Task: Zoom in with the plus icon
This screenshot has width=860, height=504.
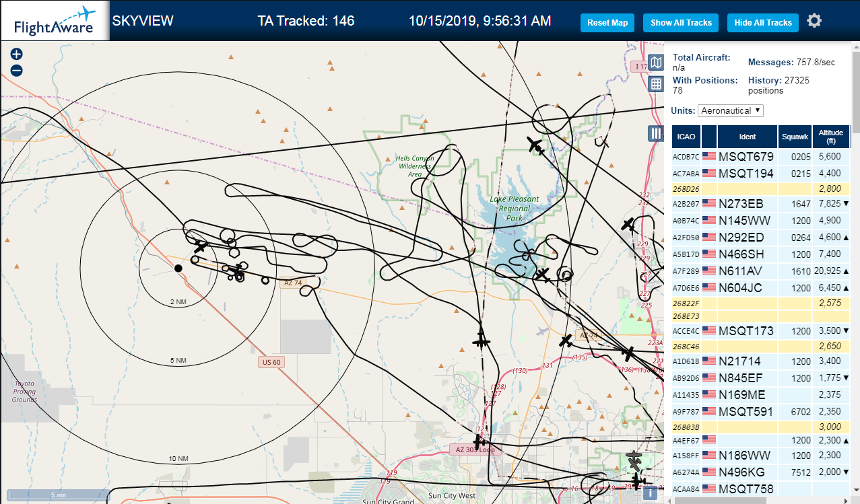Action: point(17,55)
